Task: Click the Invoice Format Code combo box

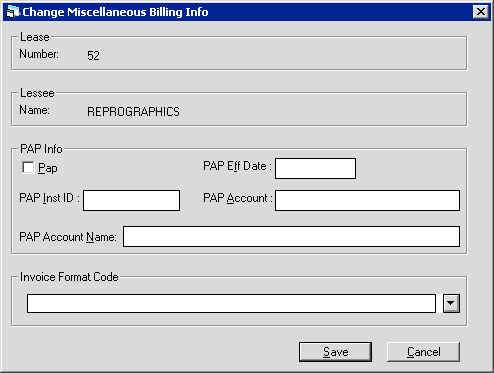Action: pyautogui.click(x=231, y=303)
